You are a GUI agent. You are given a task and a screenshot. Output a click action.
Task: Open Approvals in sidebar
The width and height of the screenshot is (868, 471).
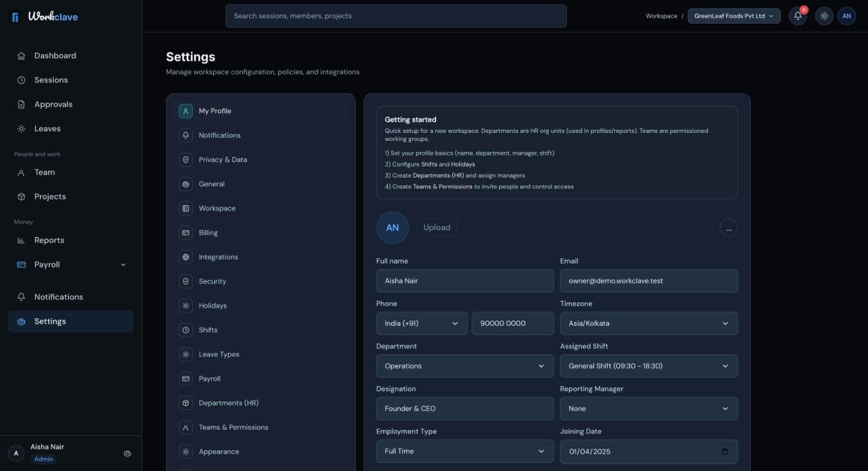71,104
